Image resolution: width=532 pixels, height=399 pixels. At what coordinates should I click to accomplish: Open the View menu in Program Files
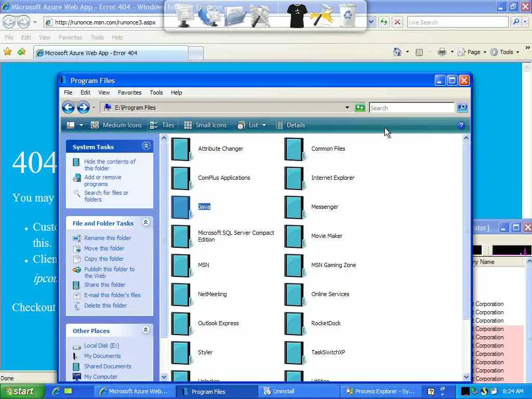click(104, 92)
